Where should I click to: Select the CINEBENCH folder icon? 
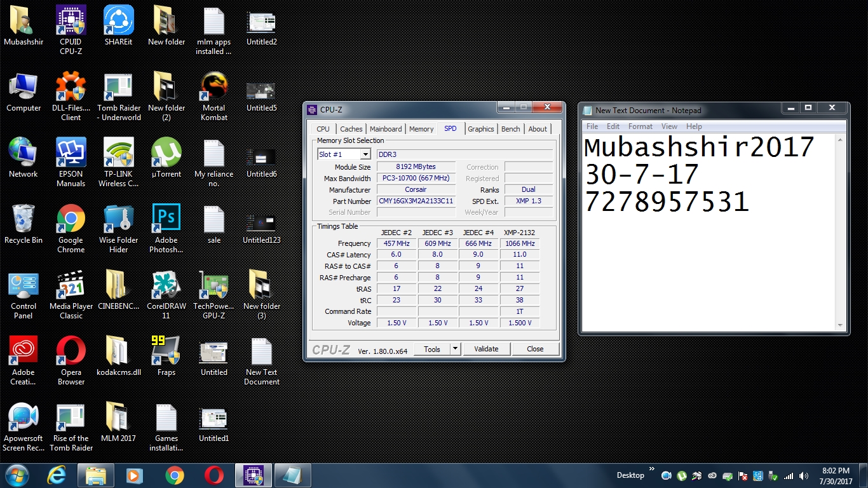pyautogui.click(x=119, y=290)
